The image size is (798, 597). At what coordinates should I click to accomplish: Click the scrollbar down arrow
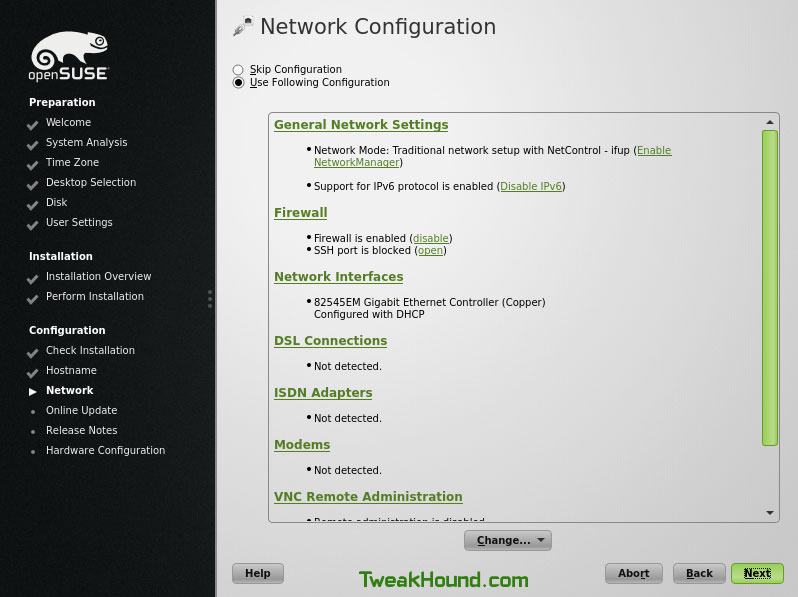tap(770, 513)
